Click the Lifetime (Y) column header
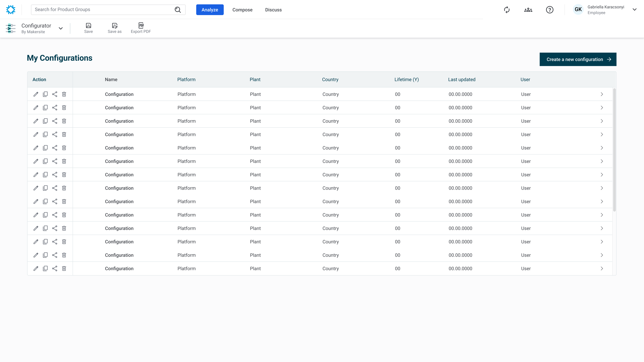This screenshot has height=362, width=644. (x=407, y=79)
